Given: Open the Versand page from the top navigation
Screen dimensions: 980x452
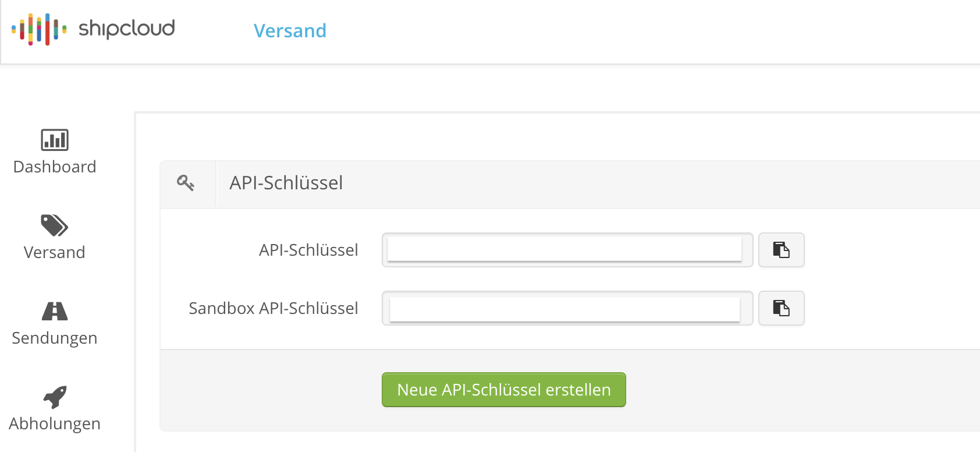Looking at the screenshot, I should pos(290,31).
